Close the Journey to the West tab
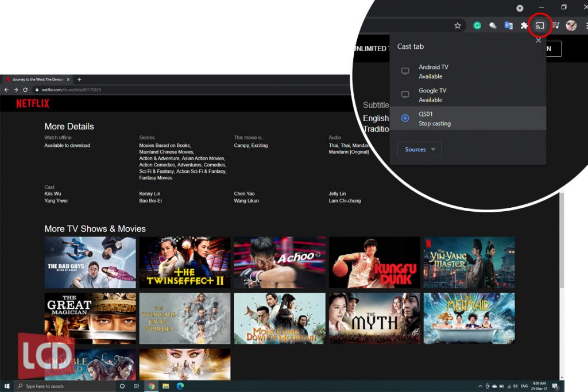 pyautogui.click(x=68, y=79)
